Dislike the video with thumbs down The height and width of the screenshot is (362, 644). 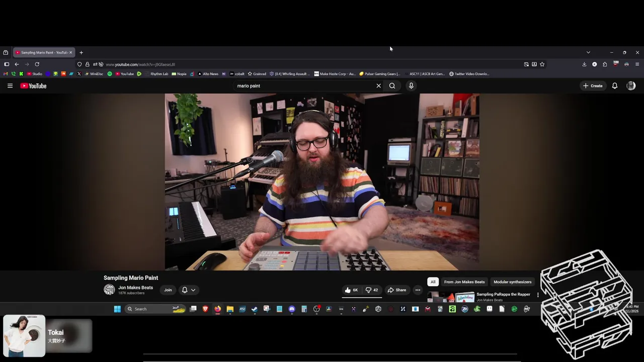pos(372,290)
